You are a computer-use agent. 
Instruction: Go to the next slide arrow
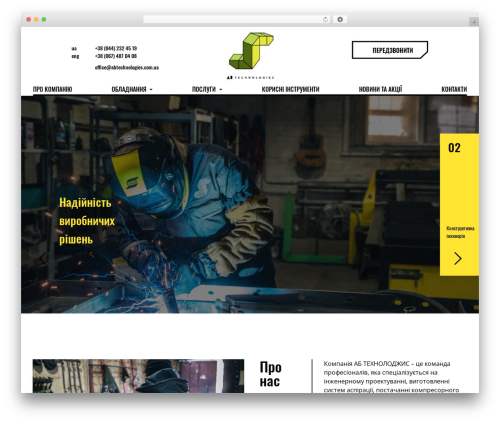coord(458,258)
